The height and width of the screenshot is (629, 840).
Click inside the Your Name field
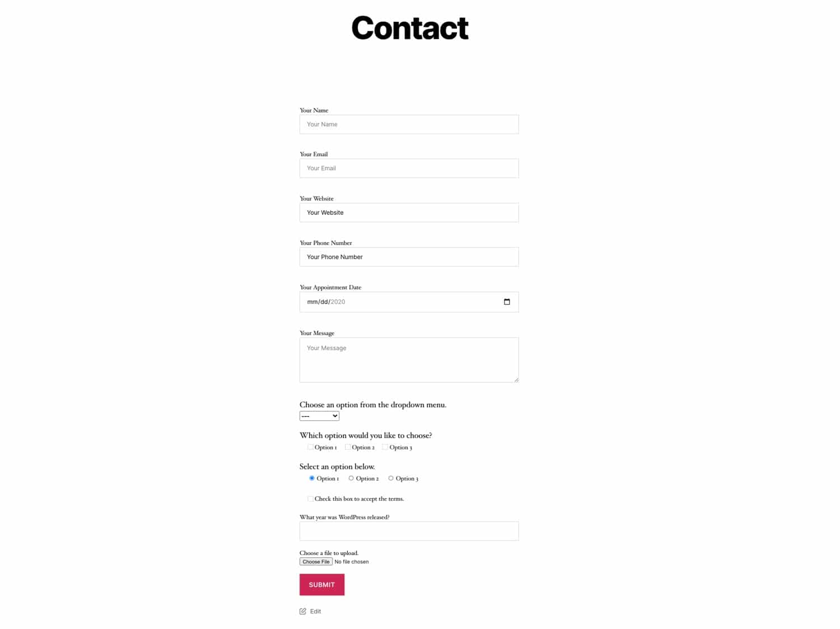point(408,124)
